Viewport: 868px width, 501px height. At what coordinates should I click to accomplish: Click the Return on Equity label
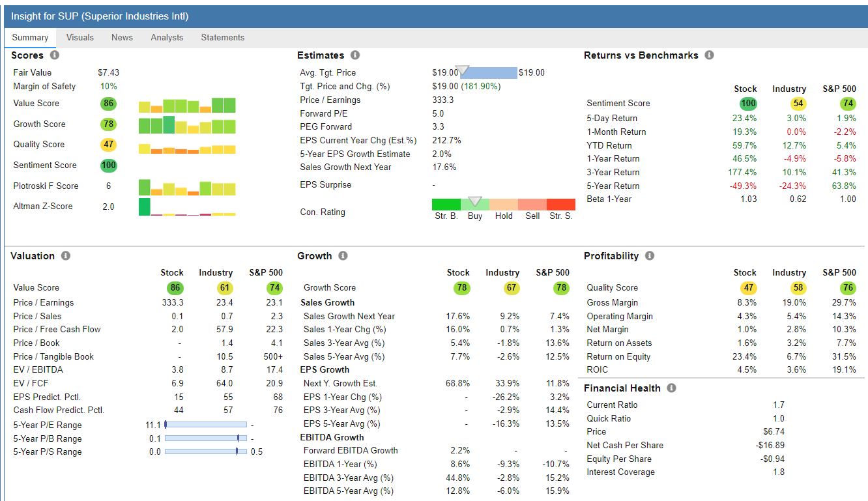tap(618, 357)
